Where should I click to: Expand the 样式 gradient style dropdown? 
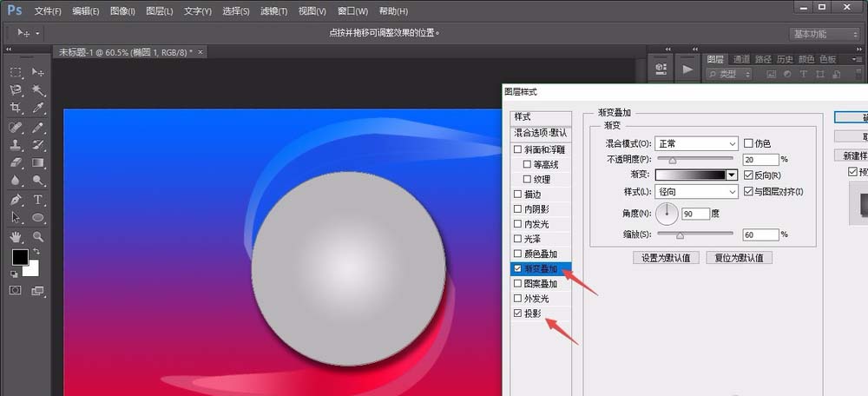(696, 191)
